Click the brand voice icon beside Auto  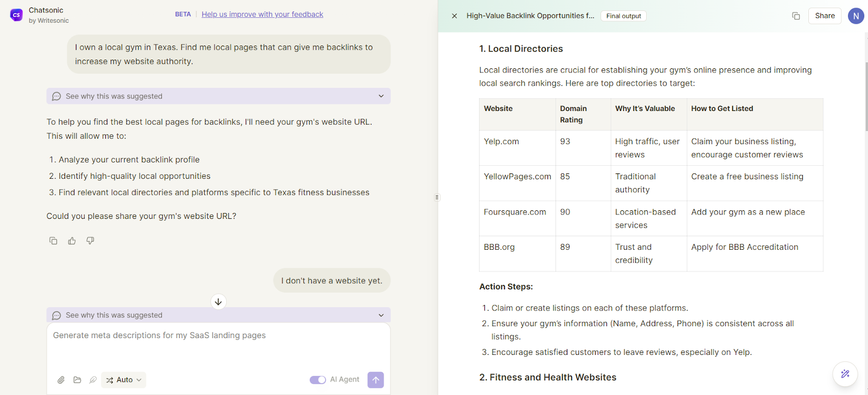(x=93, y=380)
